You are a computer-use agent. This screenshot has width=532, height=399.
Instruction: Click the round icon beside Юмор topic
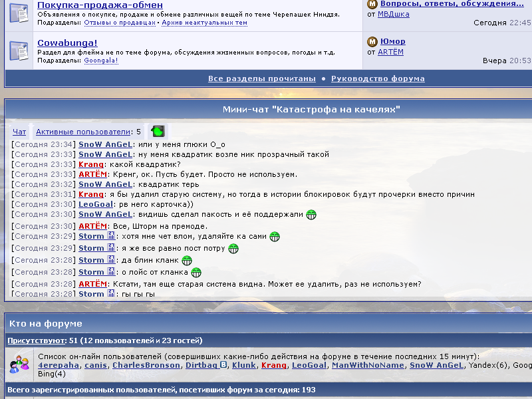[x=372, y=41]
